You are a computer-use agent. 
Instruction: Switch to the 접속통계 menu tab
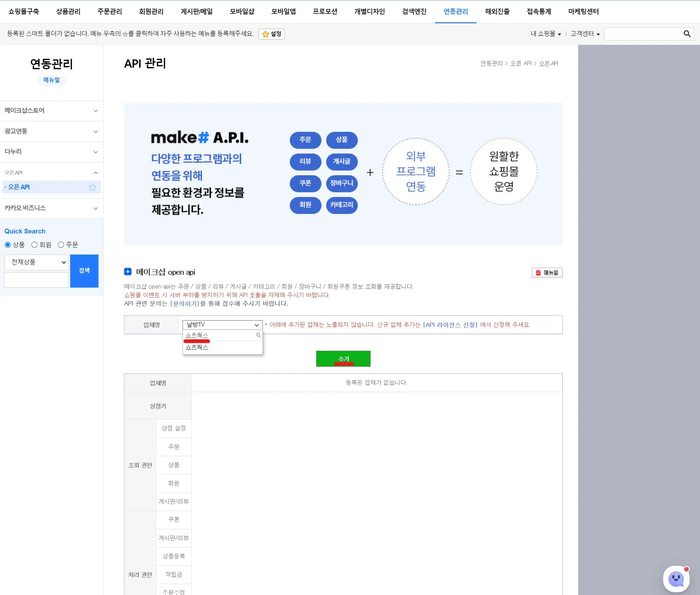click(x=539, y=12)
